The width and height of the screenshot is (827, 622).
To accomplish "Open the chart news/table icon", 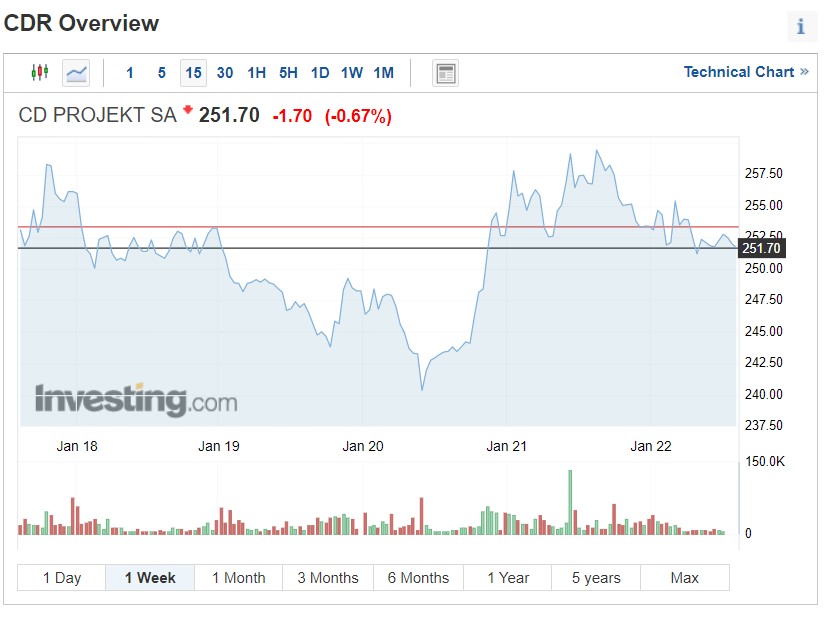I will 446,73.
